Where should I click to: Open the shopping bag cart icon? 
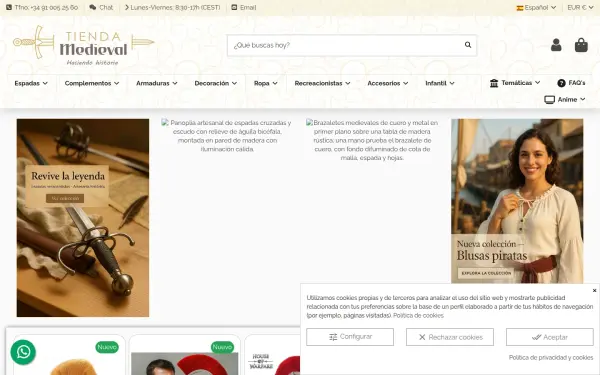pos(581,45)
